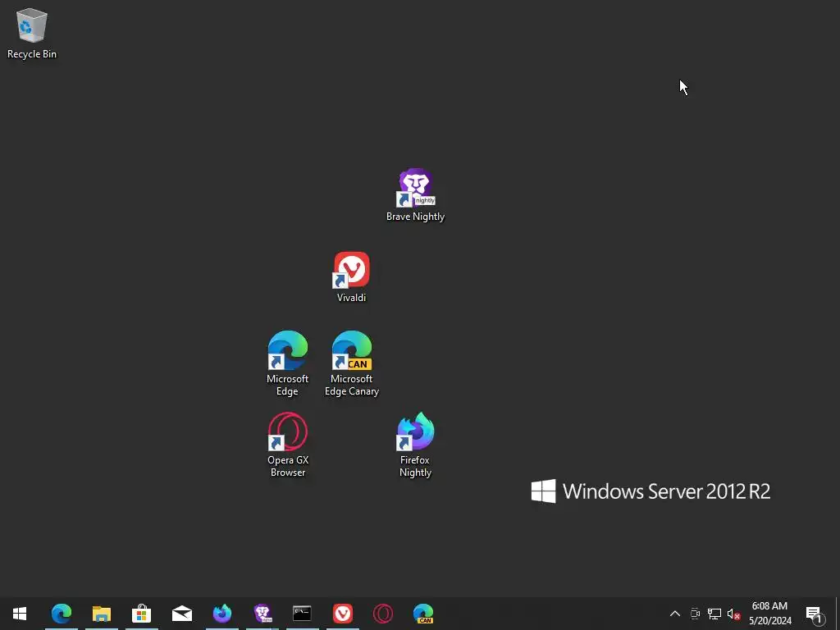Click the Meet Now camera tray icon
Image resolution: width=840 pixels, height=630 pixels.
pos(696,614)
